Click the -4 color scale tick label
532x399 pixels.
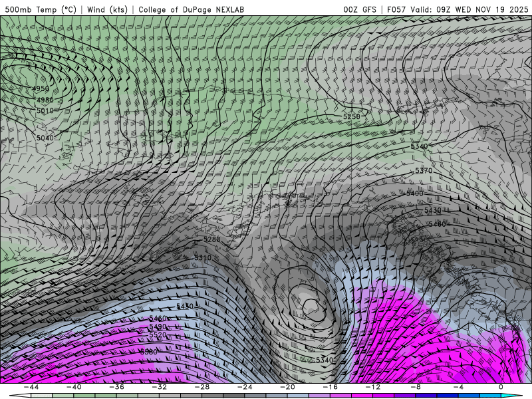point(458,387)
